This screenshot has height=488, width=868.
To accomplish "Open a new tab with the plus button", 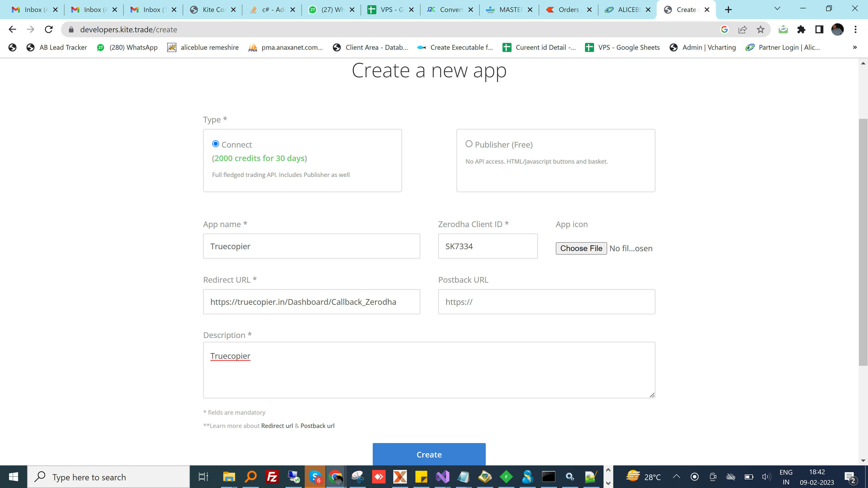I will [729, 10].
